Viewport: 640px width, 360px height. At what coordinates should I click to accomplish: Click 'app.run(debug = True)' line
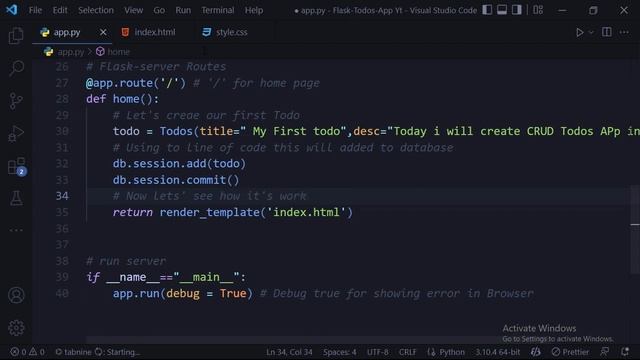coord(182,293)
